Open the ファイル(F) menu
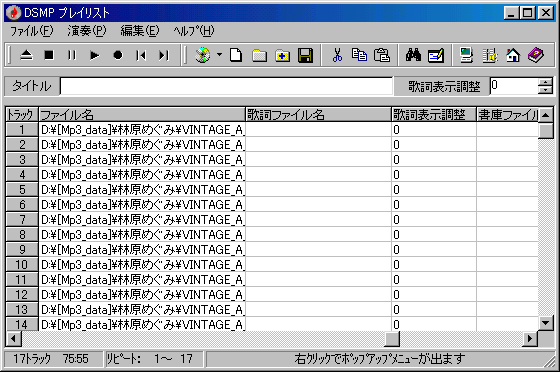This screenshot has height=372, width=560. pos(31,31)
